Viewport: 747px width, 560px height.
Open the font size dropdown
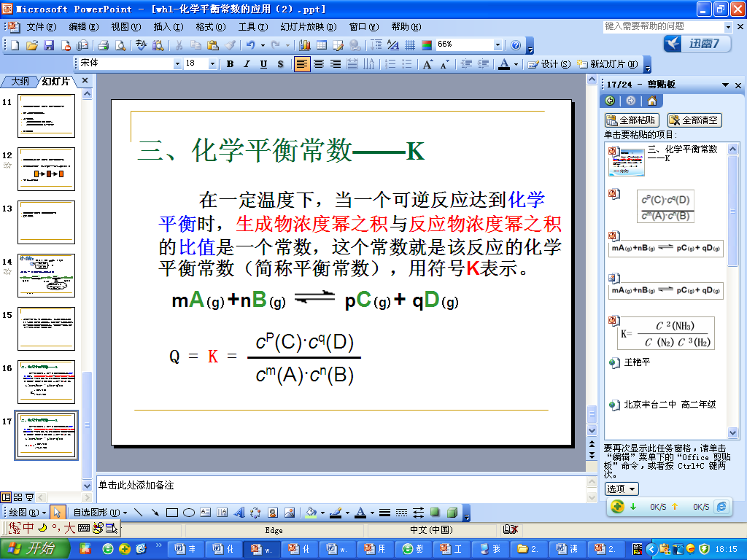[x=214, y=63]
